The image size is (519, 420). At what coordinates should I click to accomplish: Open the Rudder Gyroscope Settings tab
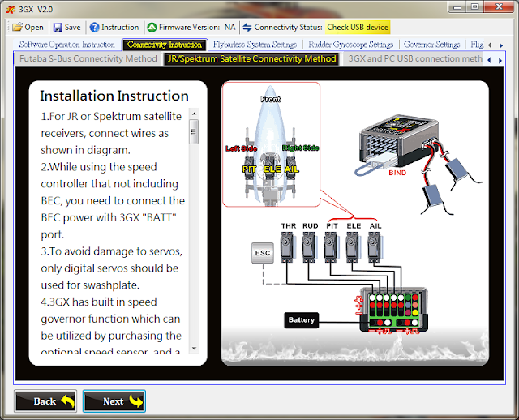click(351, 45)
